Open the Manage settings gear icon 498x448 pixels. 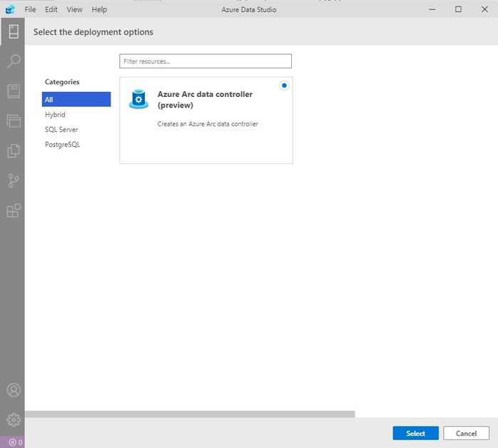[x=14, y=420]
